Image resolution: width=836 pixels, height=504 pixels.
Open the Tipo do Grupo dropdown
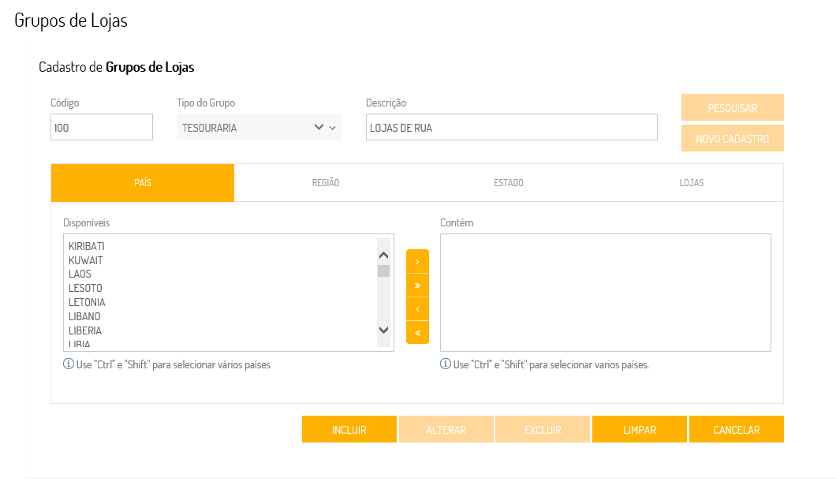259,128
